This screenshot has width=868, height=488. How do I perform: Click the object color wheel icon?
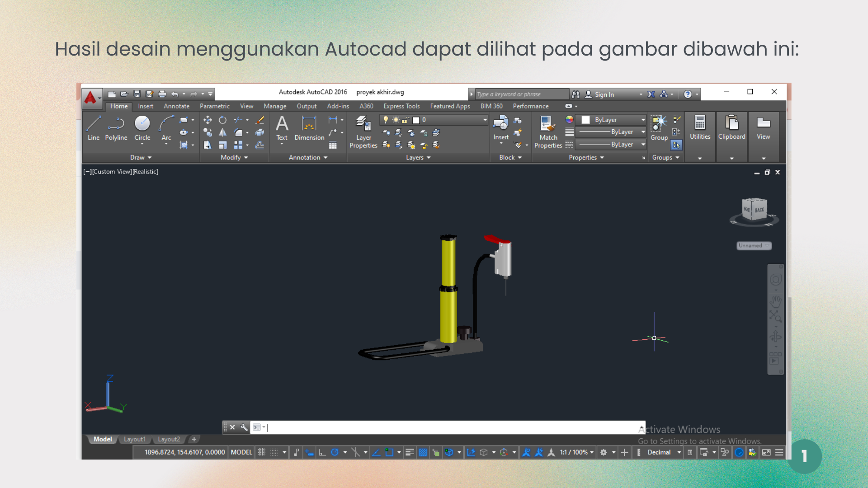pyautogui.click(x=569, y=120)
